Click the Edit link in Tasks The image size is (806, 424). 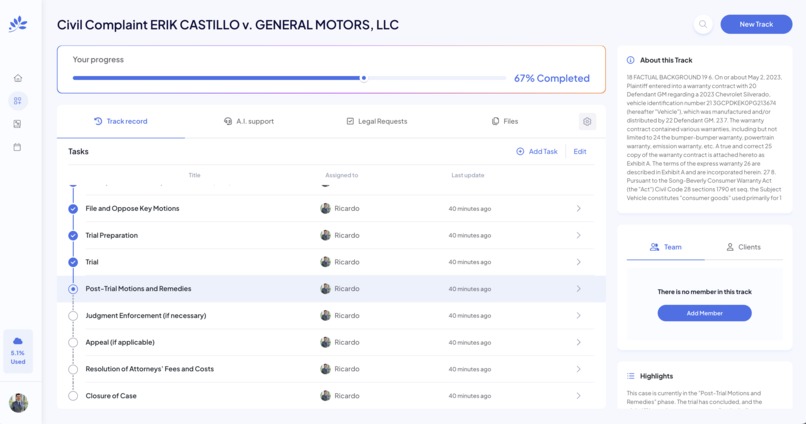point(580,152)
